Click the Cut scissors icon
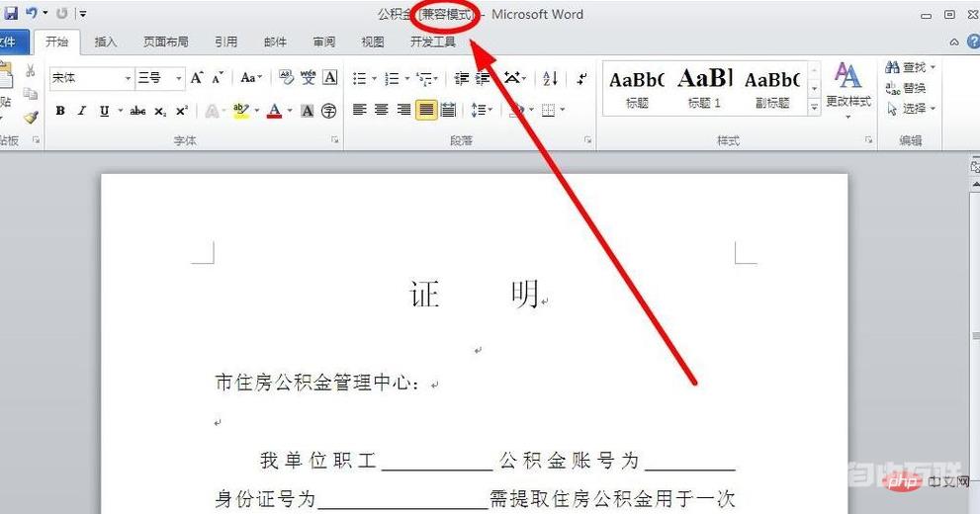 point(31,71)
